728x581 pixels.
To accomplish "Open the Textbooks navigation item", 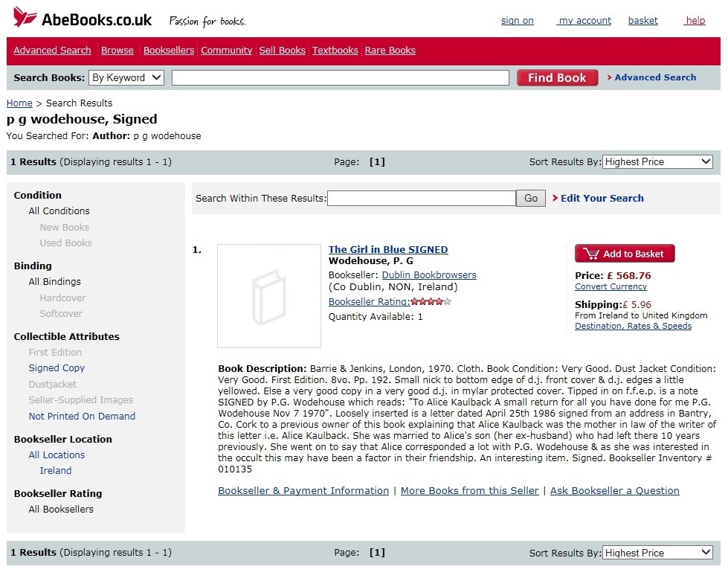I will [335, 51].
